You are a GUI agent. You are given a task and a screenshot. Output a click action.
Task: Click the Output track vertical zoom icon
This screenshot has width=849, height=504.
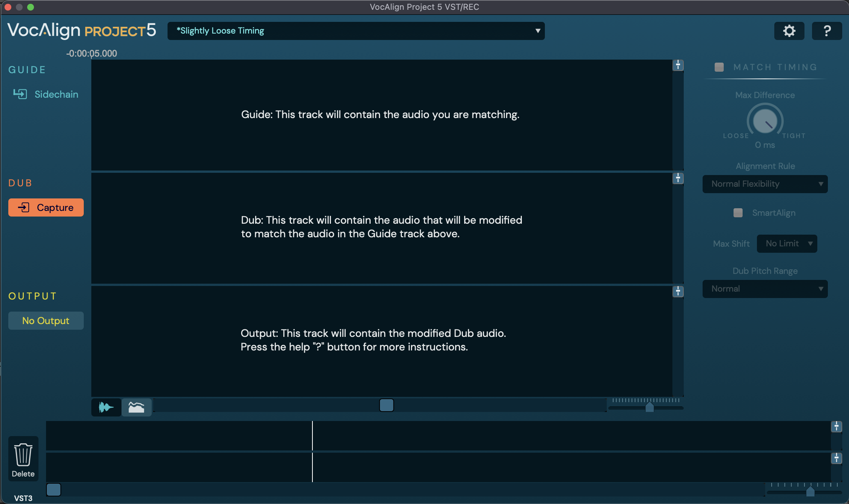coord(678,291)
